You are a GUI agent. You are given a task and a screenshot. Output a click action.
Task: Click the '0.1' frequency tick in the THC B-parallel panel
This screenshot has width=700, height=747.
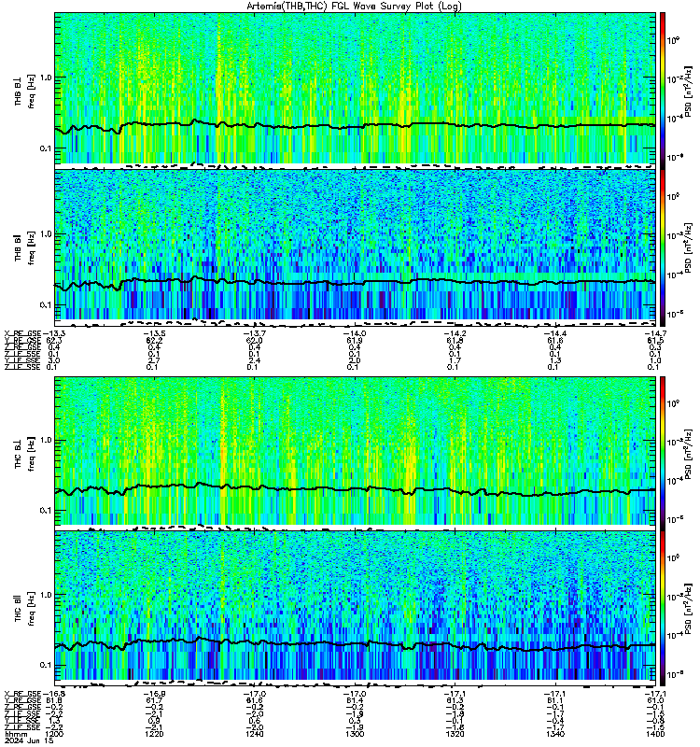46,665
